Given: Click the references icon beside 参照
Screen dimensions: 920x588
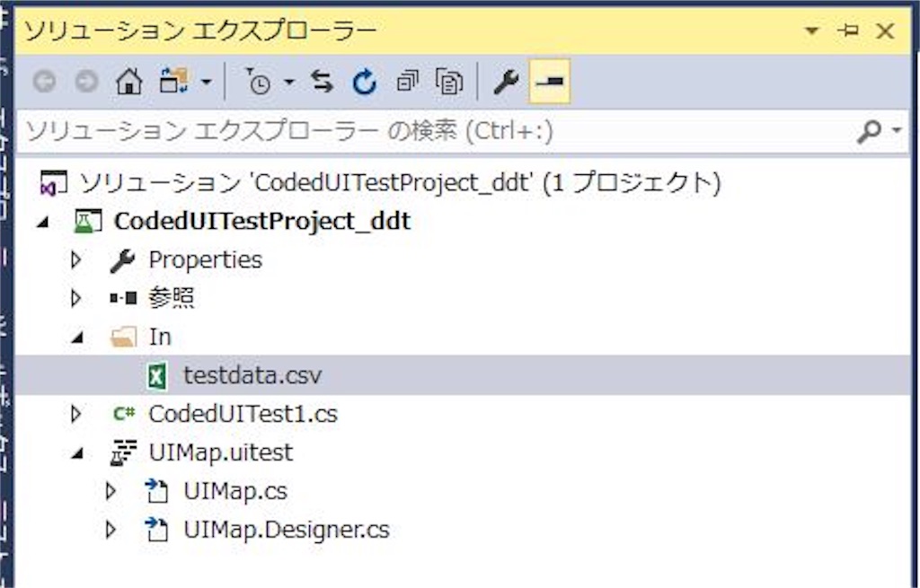Looking at the screenshot, I should point(123,298).
